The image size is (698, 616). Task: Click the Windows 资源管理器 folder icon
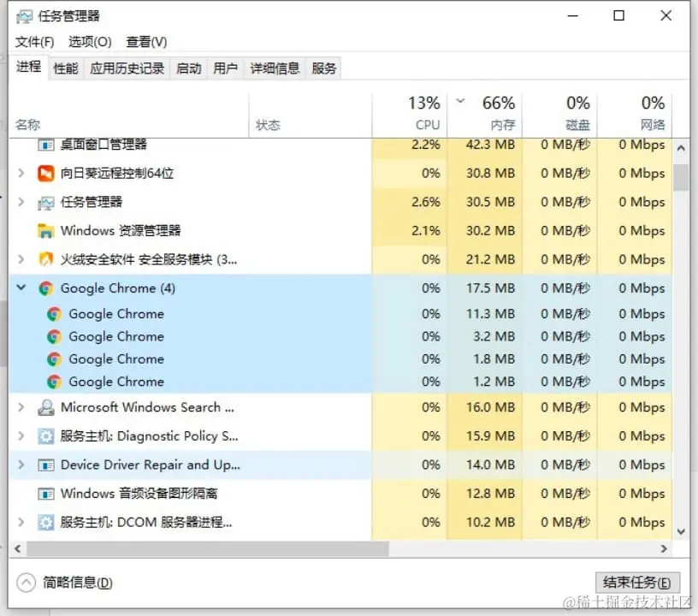[x=46, y=230]
